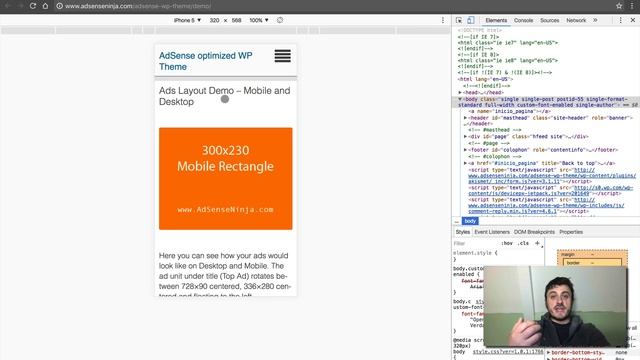Open the DevTools customize three-dot menu
The height and width of the screenshot is (360, 640).
point(620,20)
